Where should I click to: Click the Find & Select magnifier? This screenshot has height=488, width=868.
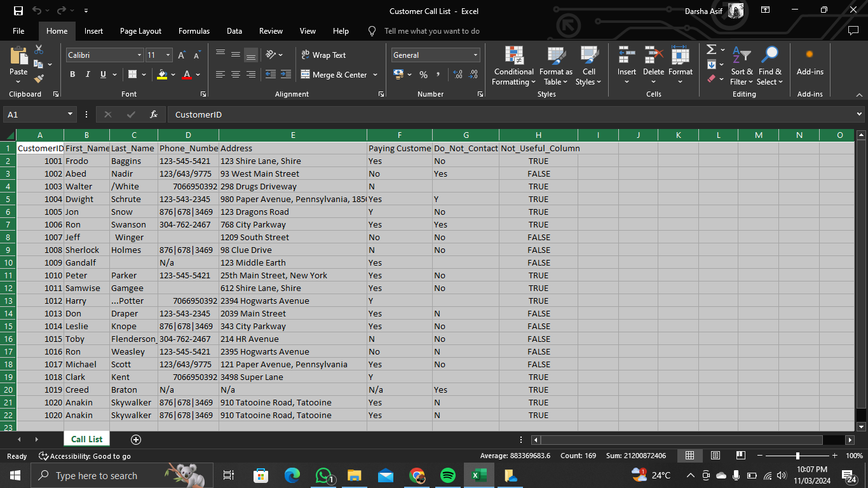click(x=770, y=65)
